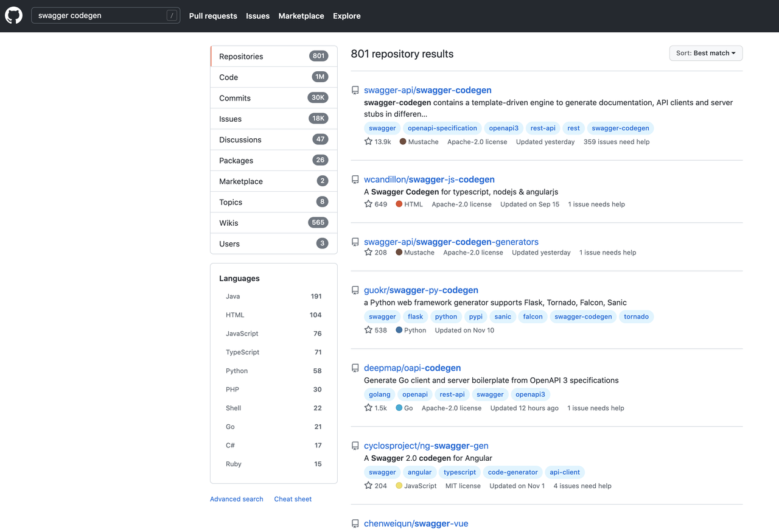Select the Discussions 47 filter
The height and width of the screenshot is (532, 779).
point(274,139)
